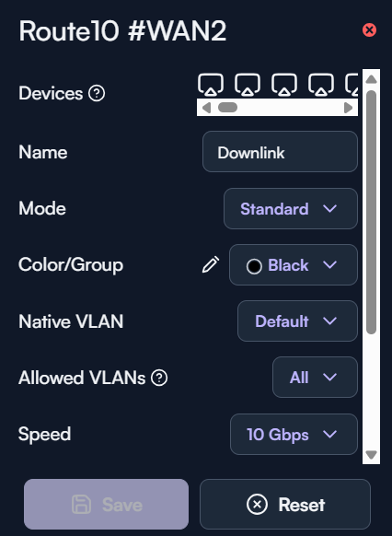The image size is (392, 536).
Task: Click the vertical scrollbar down arrow
Action: [371, 455]
